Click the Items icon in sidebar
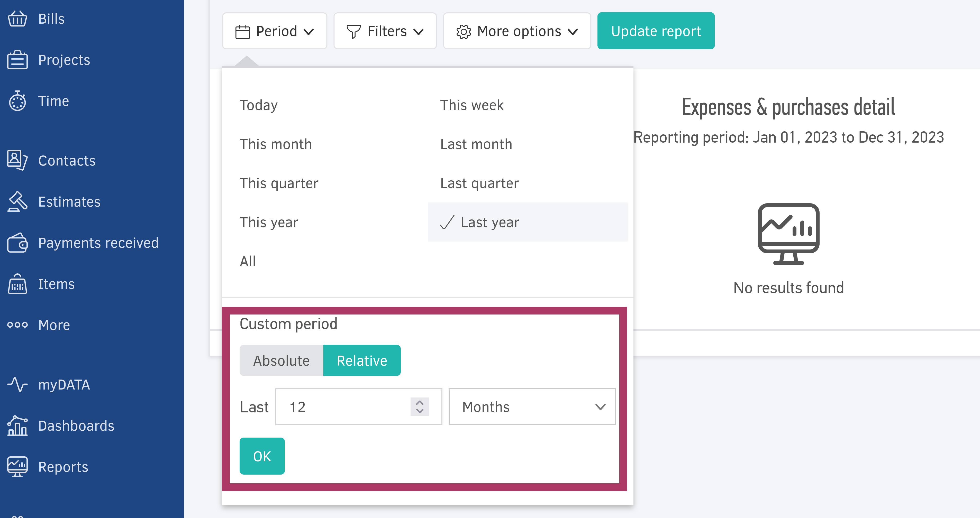 tap(17, 284)
